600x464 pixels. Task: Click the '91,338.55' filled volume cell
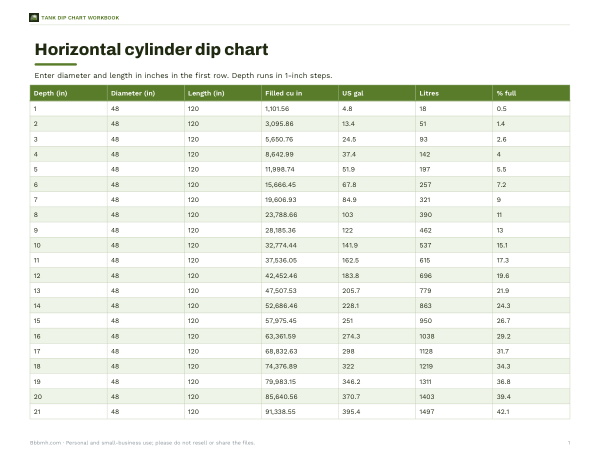300,412
